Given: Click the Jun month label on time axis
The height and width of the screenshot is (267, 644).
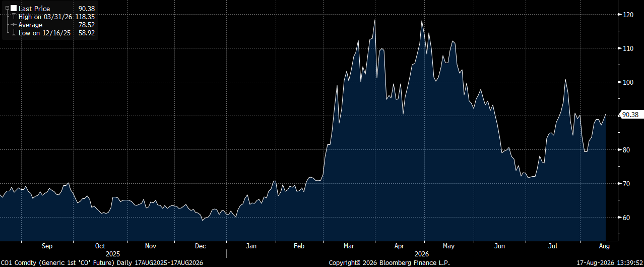Looking at the screenshot, I should [x=500, y=246].
